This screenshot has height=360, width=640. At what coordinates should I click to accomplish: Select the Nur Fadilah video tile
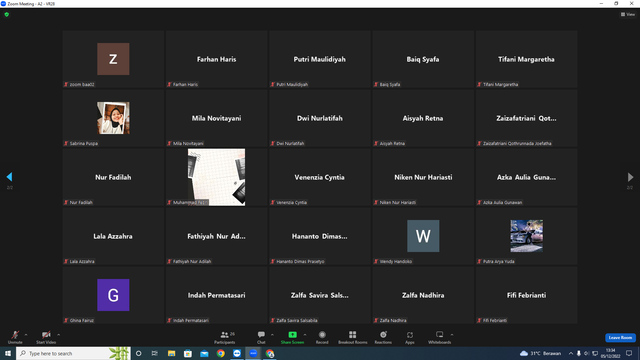[x=113, y=177]
